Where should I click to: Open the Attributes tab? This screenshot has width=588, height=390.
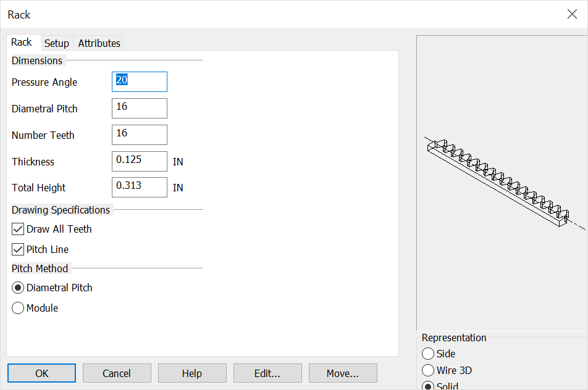click(98, 43)
